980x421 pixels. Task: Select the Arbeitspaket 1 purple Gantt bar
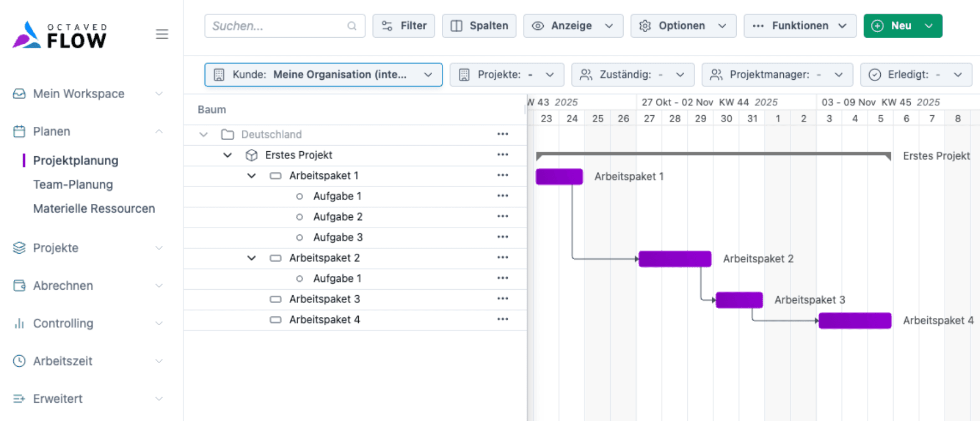[x=559, y=177]
